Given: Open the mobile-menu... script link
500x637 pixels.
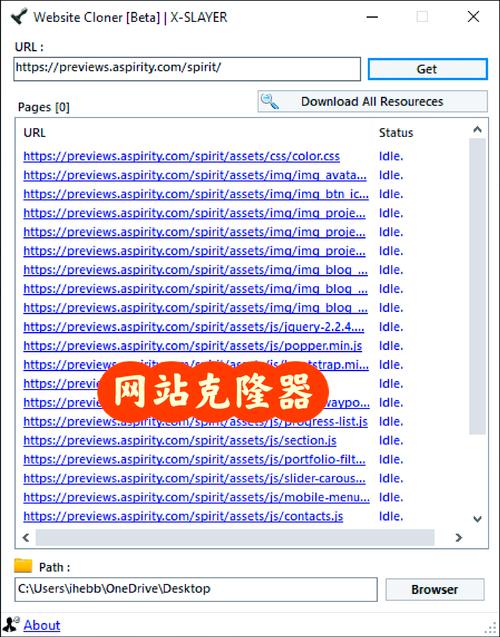Looking at the screenshot, I should point(197,497).
